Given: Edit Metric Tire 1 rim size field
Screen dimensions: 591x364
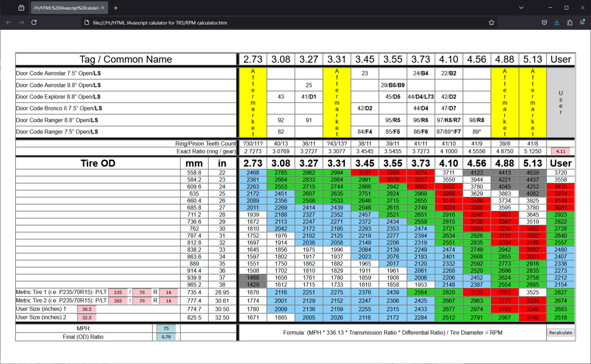Looking at the screenshot, I should [168, 292].
